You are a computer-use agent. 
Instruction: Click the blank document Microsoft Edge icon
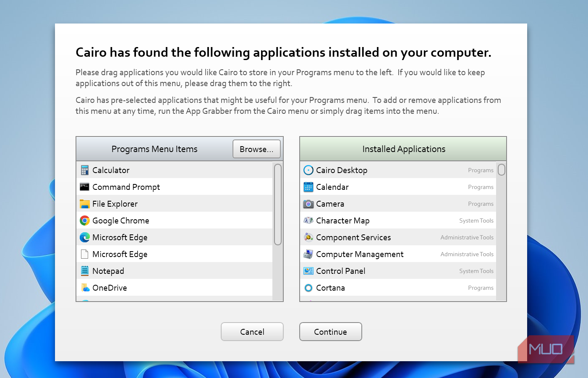85,254
